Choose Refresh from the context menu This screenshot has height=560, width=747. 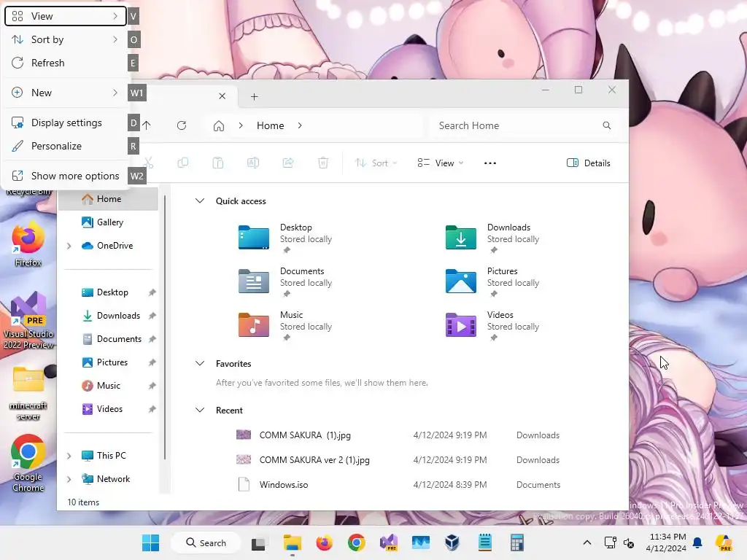click(65, 63)
